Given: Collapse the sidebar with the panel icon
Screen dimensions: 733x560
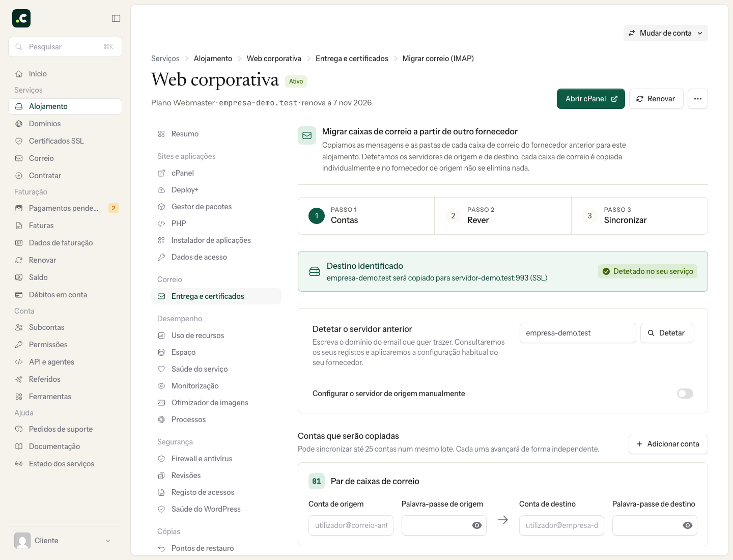Looking at the screenshot, I should pyautogui.click(x=116, y=18).
